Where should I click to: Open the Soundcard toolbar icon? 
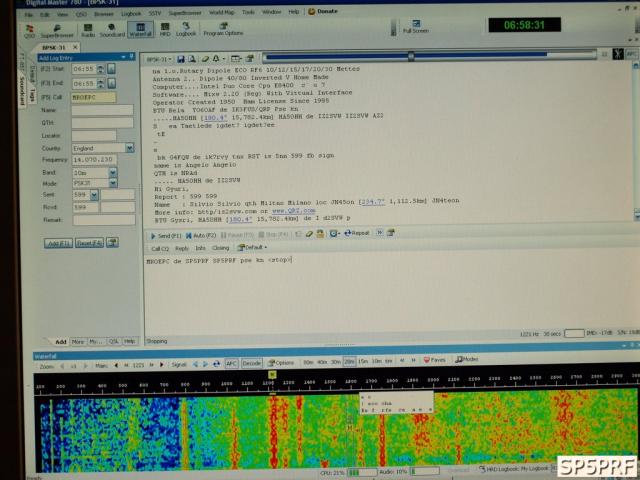point(112,31)
